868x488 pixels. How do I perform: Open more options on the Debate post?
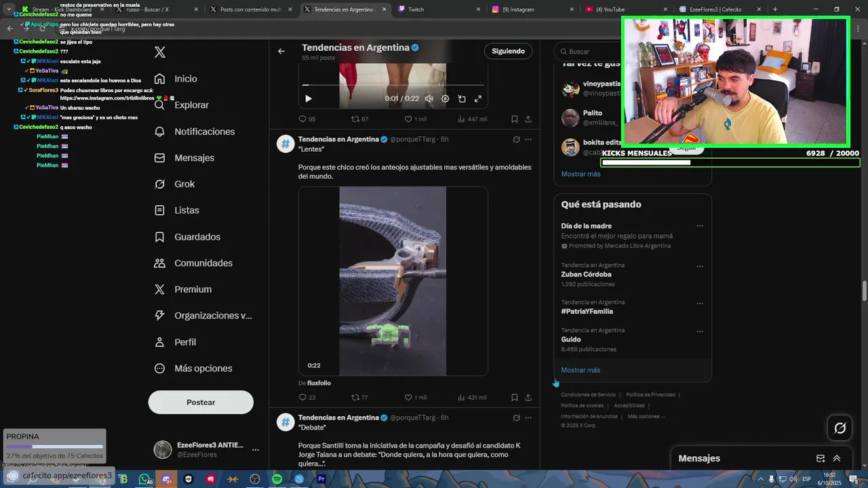(x=528, y=418)
